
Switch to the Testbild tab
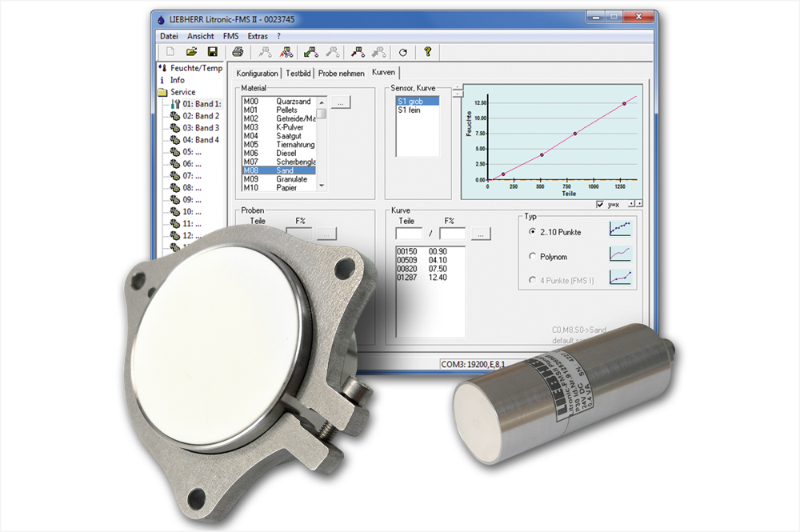click(298, 74)
